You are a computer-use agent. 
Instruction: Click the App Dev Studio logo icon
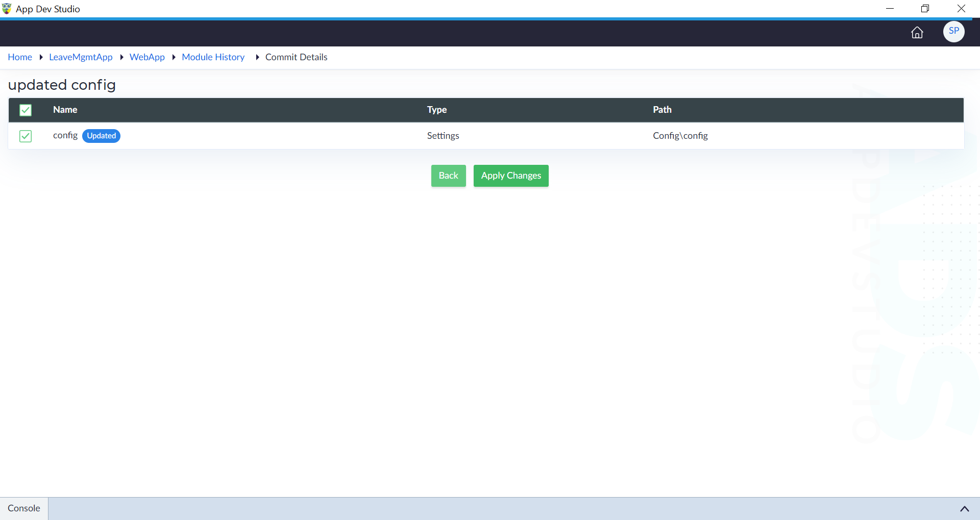click(7, 9)
